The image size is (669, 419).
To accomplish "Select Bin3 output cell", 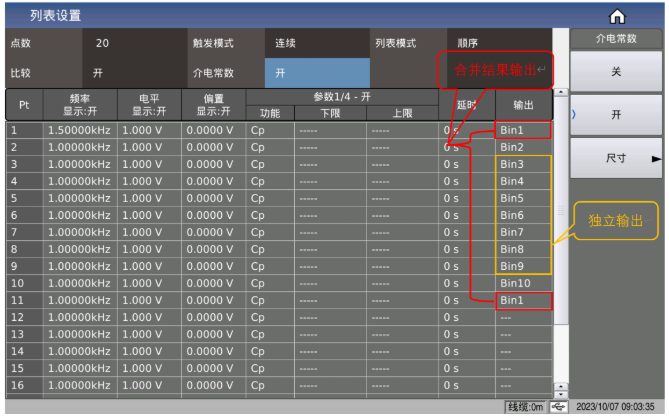I will coord(524,164).
